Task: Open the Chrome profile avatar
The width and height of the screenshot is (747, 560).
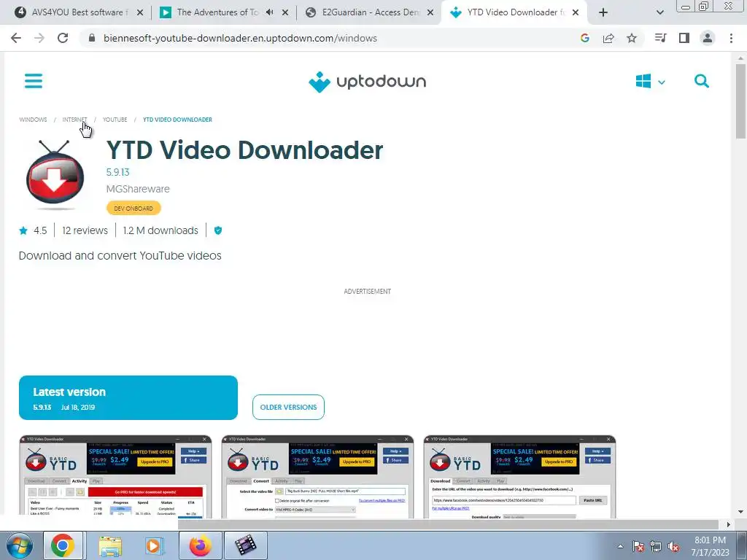Action: [x=708, y=38]
